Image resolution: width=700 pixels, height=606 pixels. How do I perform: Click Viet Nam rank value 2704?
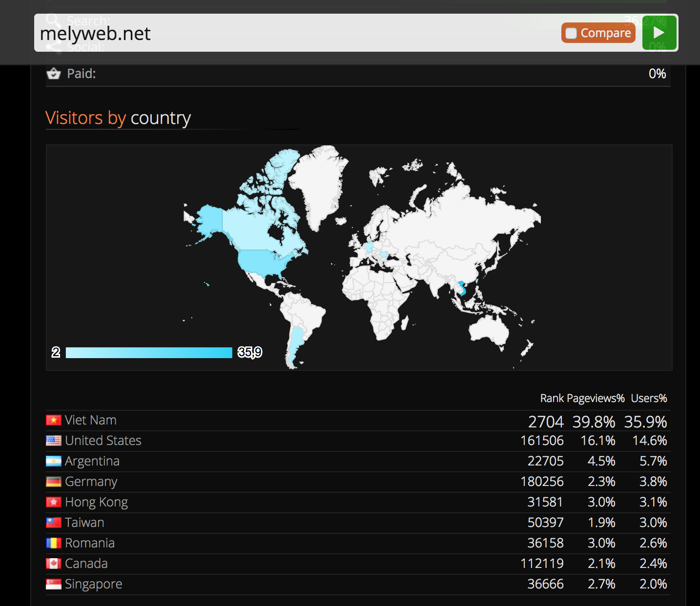point(546,422)
